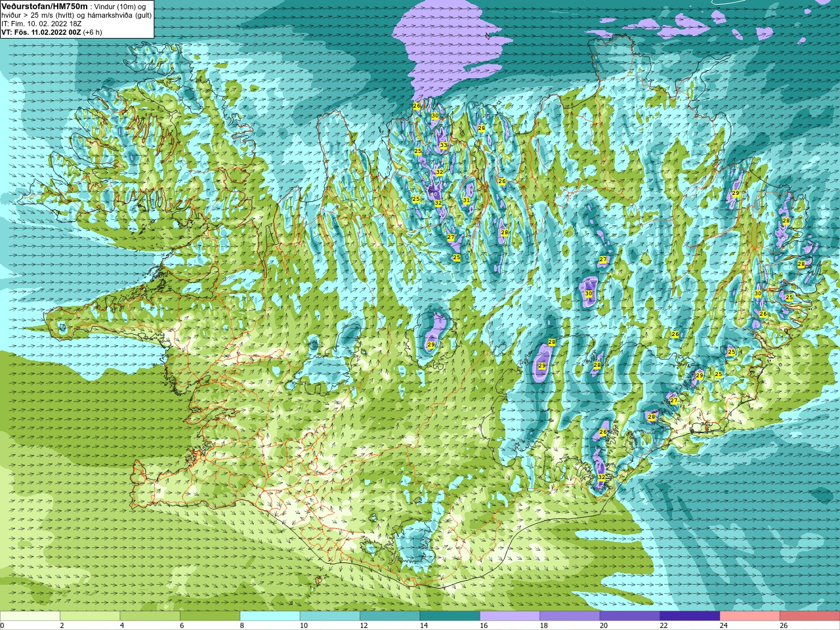Screen dimensions: 840x630
Task: Click the legend scale value "22"
Action: (x=663, y=625)
